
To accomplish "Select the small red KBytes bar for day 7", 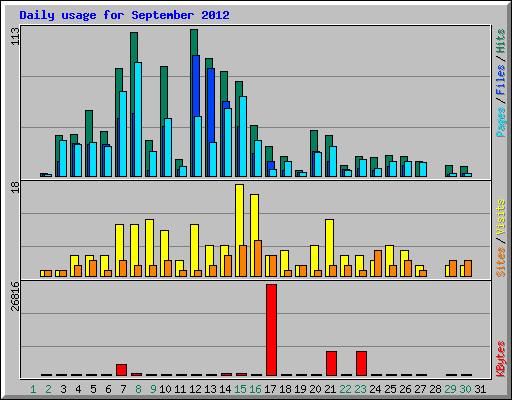I will [x=121, y=370].
